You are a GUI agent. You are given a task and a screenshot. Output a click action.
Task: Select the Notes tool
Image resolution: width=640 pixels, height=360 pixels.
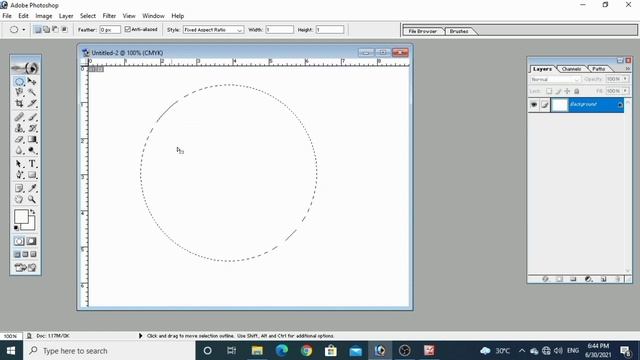click(x=19, y=188)
